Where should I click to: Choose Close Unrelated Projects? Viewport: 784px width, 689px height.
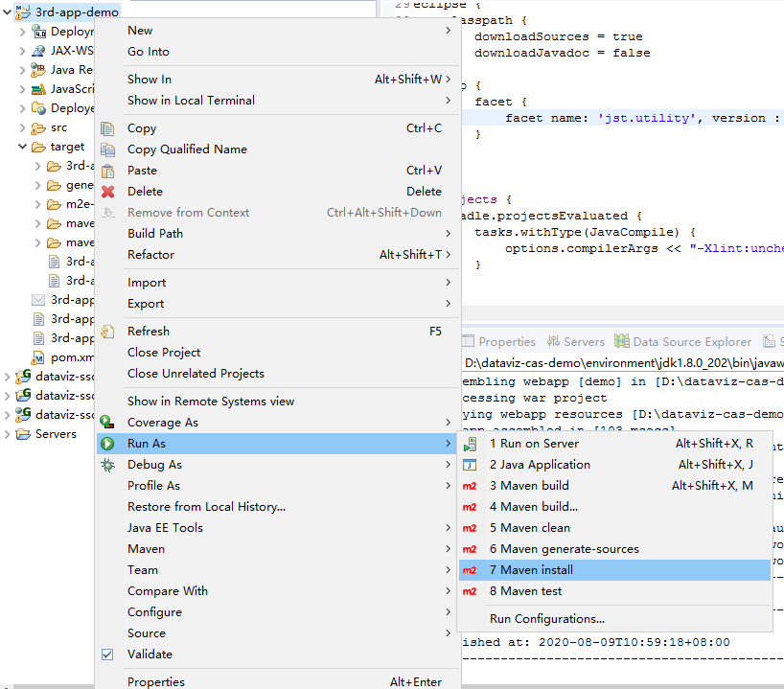[x=278, y=374]
